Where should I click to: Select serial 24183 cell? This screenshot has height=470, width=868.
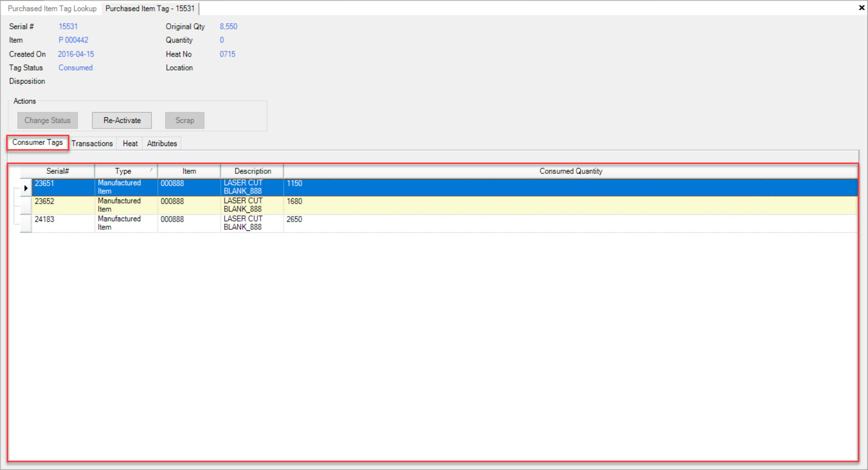(63, 224)
